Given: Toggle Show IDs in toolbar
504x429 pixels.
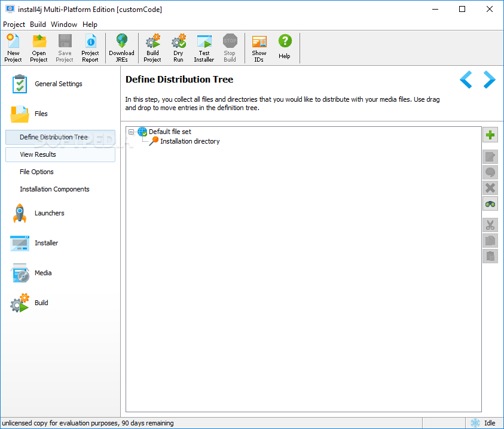Looking at the screenshot, I should [259, 48].
